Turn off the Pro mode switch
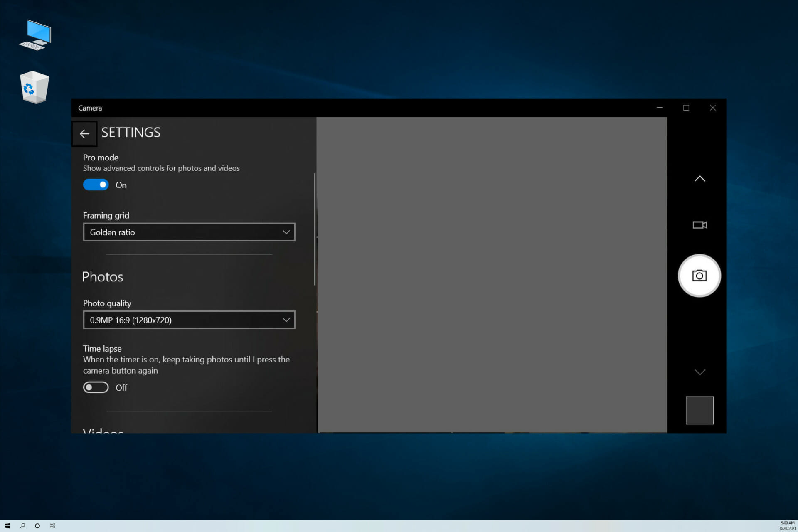This screenshot has height=532, width=798. (x=96, y=185)
